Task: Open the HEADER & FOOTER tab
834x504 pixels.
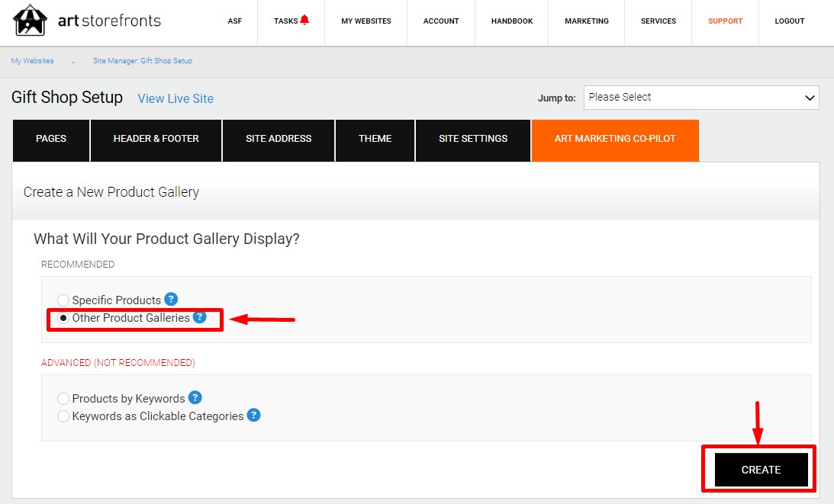Action: point(156,140)
